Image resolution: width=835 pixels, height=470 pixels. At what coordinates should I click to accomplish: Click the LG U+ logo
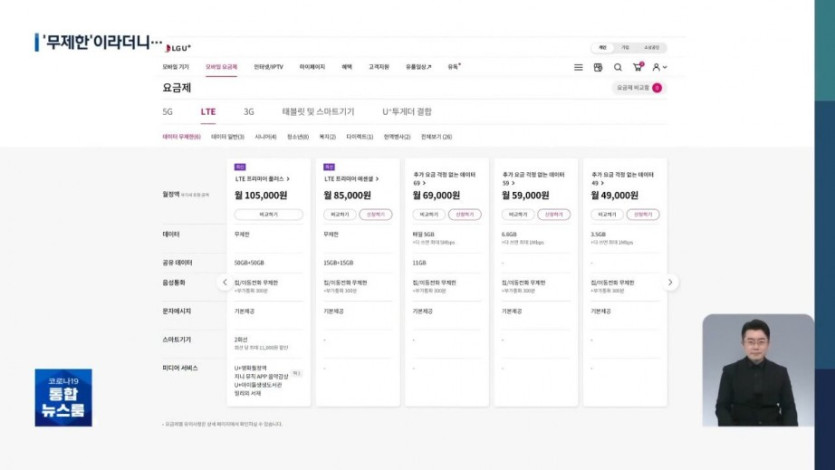coord(177,47)
